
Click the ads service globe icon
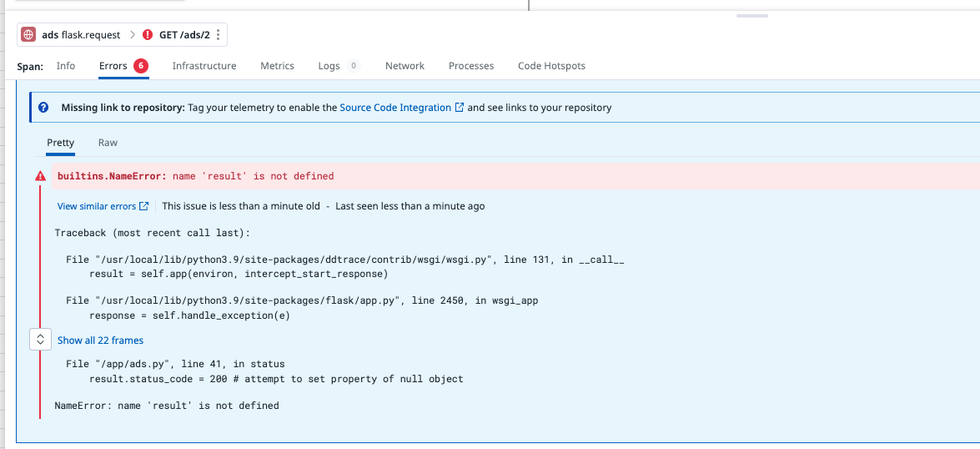pos(28,35)
